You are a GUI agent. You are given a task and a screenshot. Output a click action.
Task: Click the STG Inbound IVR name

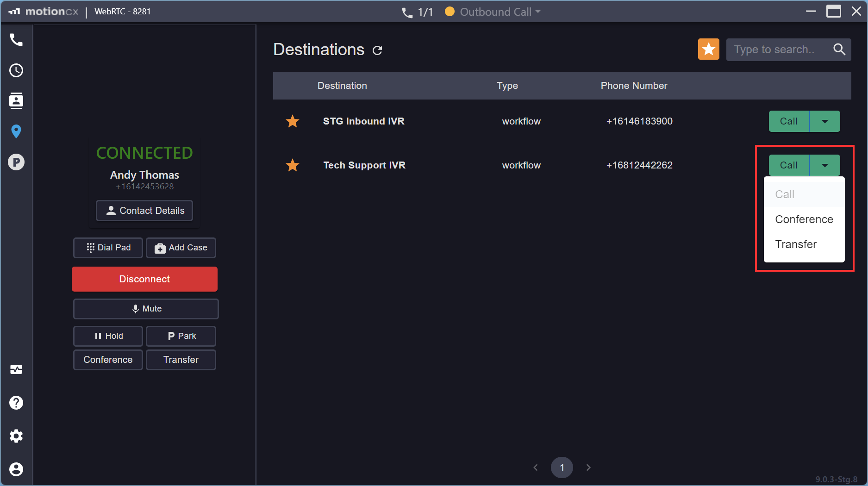364,121
